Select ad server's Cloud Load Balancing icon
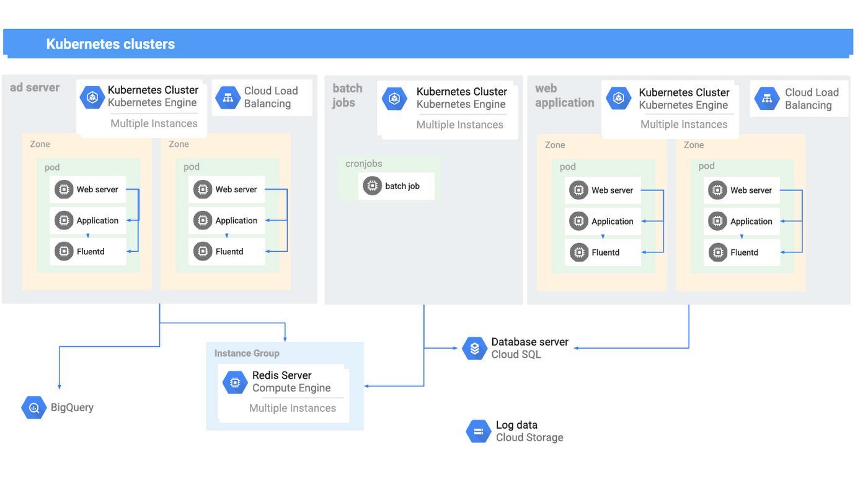 pyautogui.click(x=228, y=97)
